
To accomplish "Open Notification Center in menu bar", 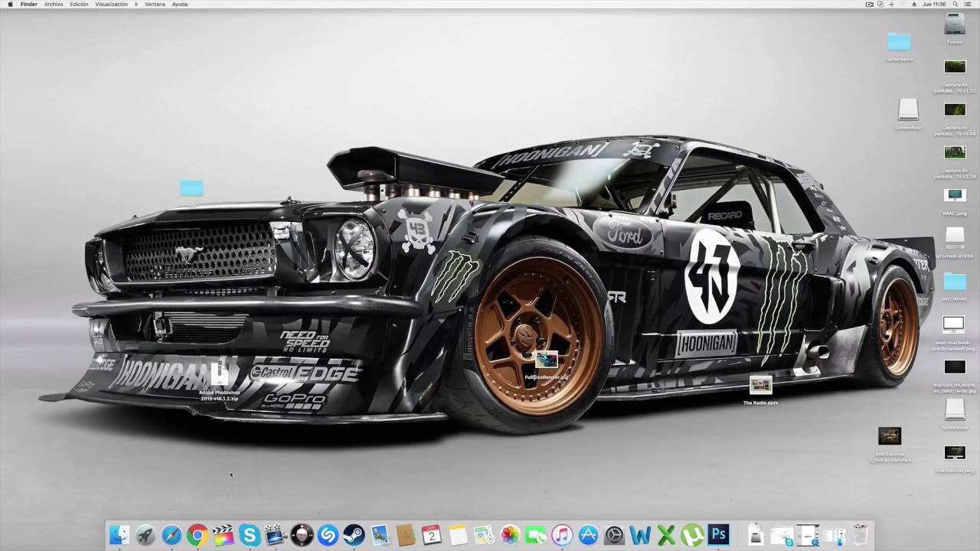I will point(969,5).
